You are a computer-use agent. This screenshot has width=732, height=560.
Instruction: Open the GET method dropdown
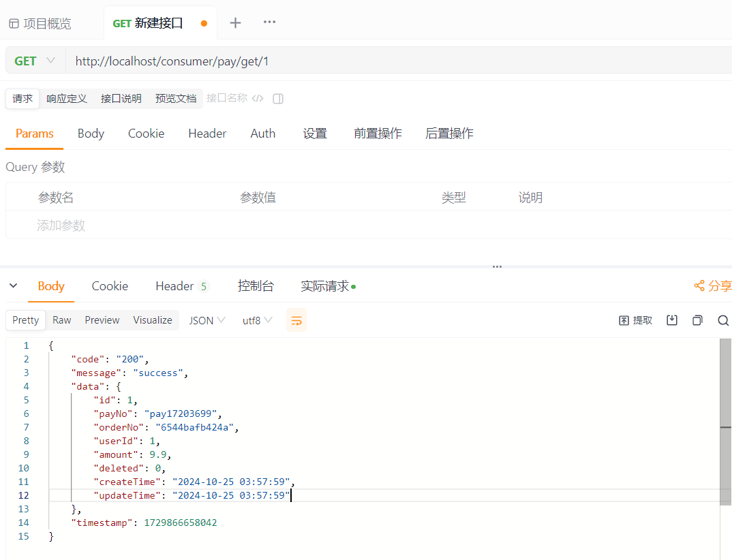tap(35, 61)
